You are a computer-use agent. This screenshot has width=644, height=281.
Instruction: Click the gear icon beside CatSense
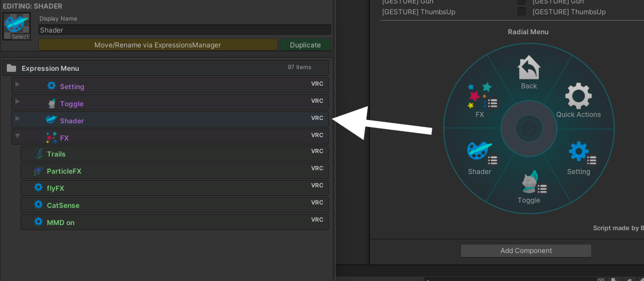38,204
